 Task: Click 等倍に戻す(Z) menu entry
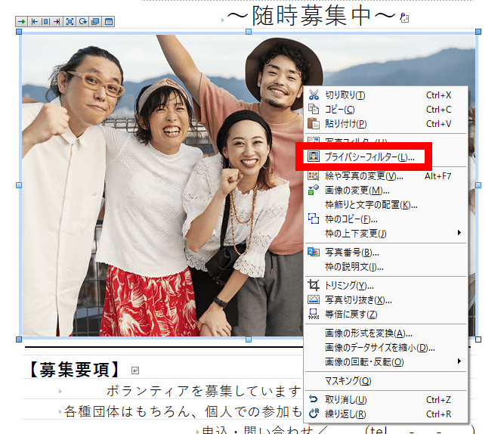click(x=351, y=315)
